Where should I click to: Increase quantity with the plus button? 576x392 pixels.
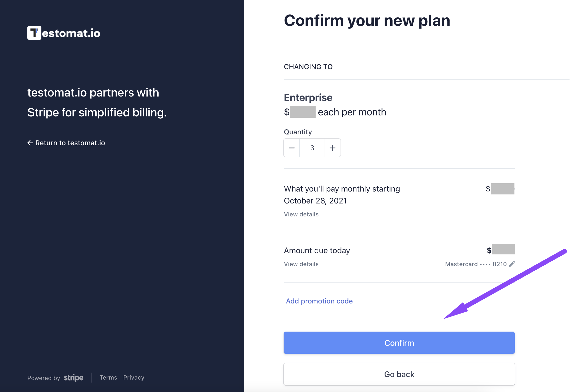pyautogui.click(x=333, y=148)
